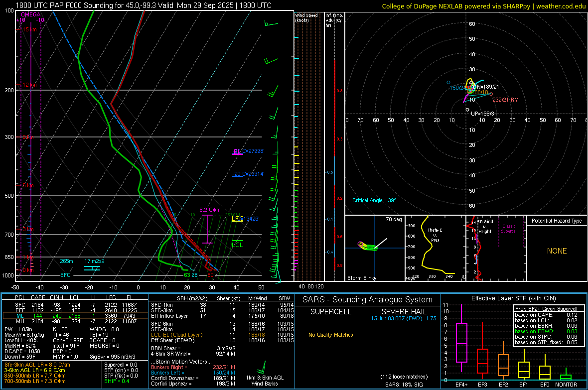Click the SARS: 18% SIG text
This screenshot has height=390, width=588.
[x=404, y=385]
